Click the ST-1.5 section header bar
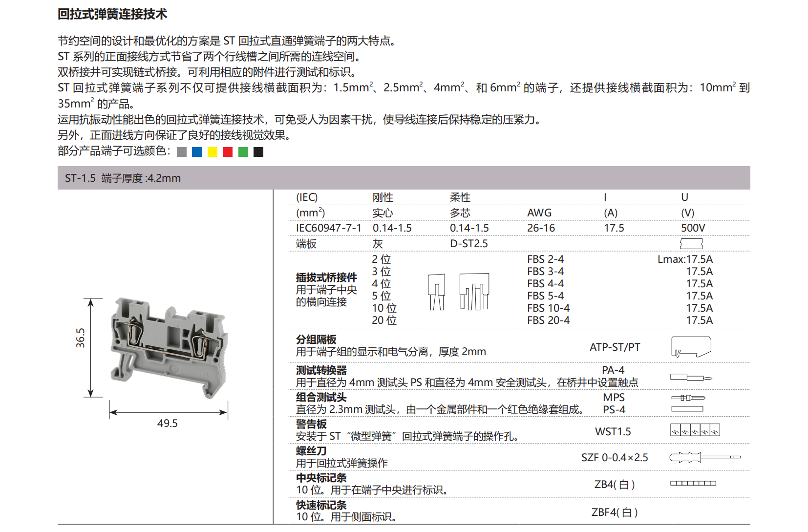808x532 pixels. [x=122, y=178]
